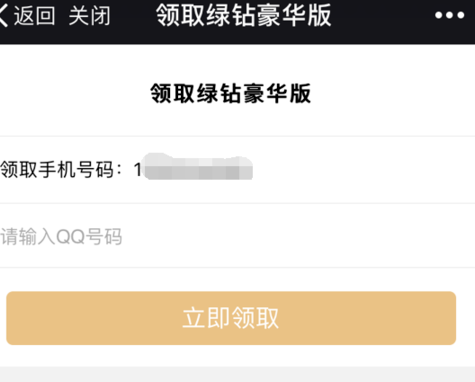Click the bold page heading 领取绿钻豪华版
Screen dimensions: 475x382
point(231,93)
